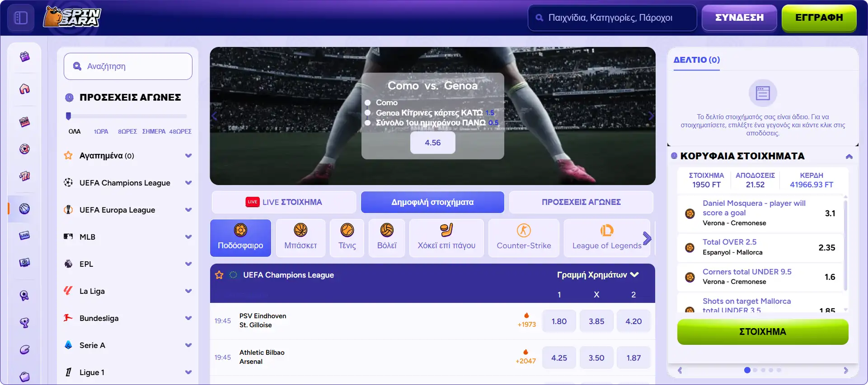Filter upcoming matches by ΟΛΑ
868x385 pixels.
(x=75, y=131)
